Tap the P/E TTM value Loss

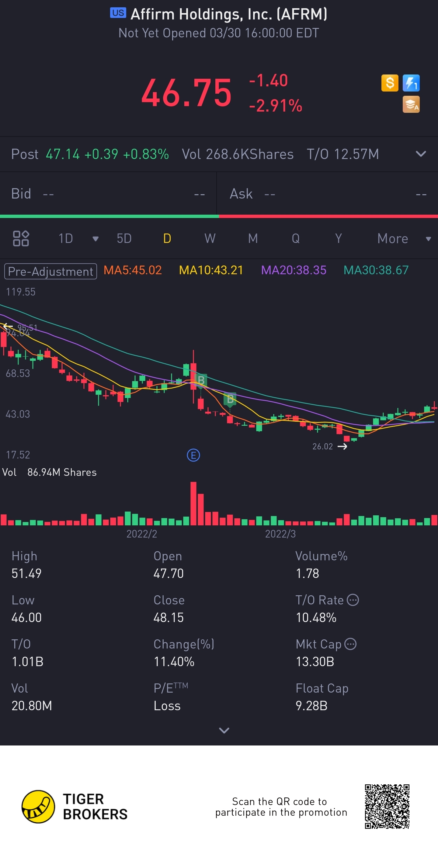pyautogui.click(x=167, y=706)
